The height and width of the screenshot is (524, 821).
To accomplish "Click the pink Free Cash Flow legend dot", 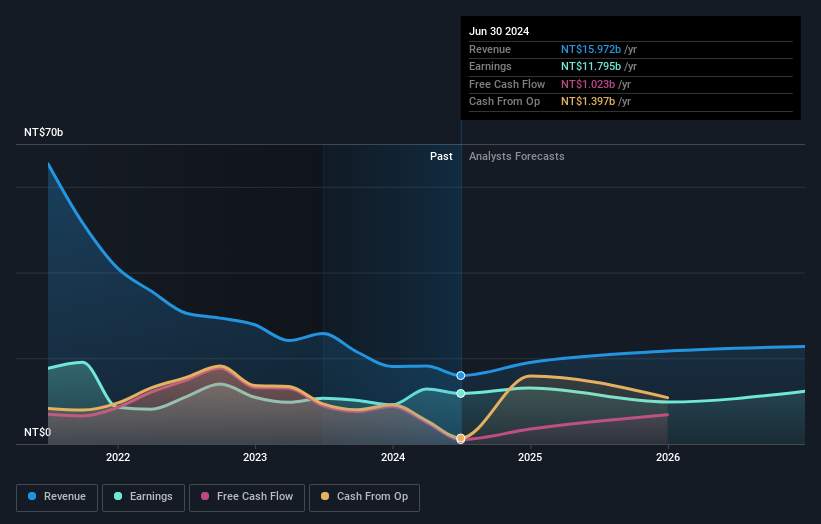I will [x=205, y=496].
